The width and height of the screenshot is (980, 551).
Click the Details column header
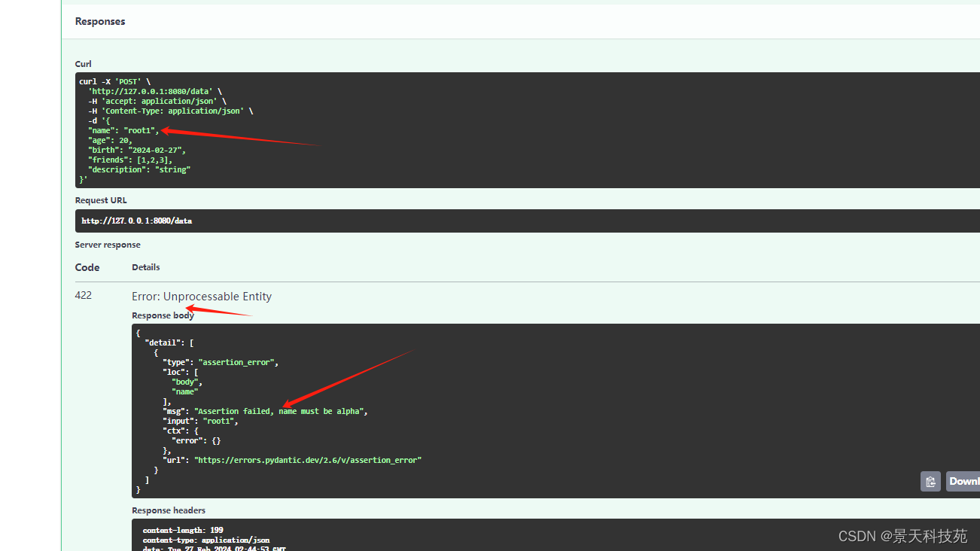coord(146,267)
